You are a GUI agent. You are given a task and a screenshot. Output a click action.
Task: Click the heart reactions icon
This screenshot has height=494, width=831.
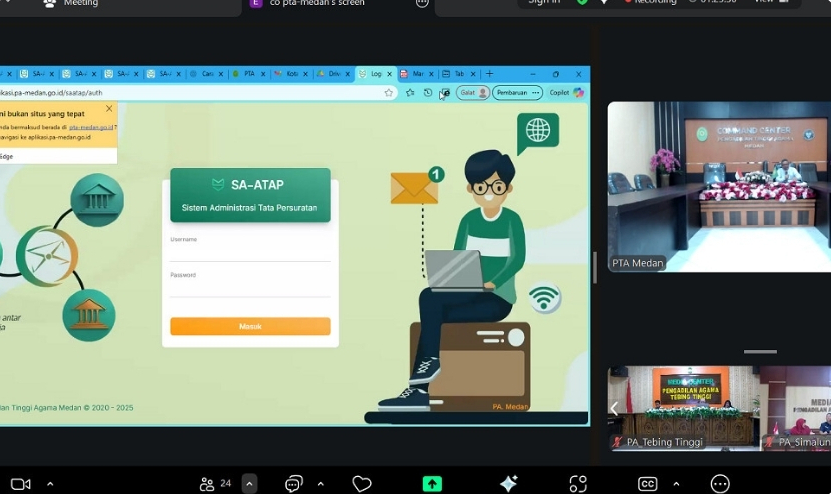362,483
